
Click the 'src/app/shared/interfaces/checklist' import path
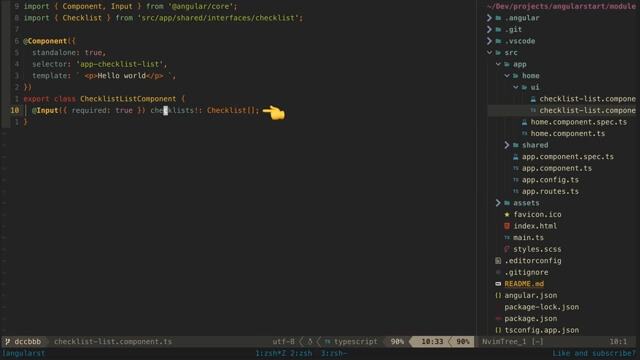pos(218,18)
